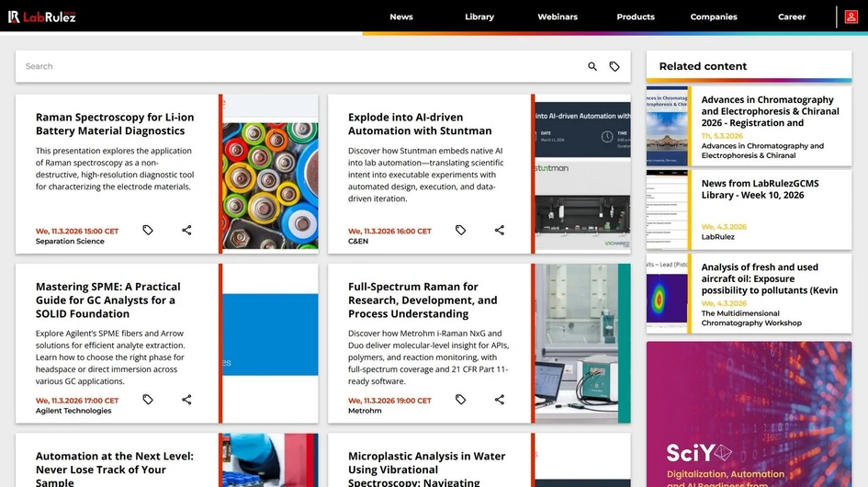The width and height of the screenshot is (868, 487).
Task: Open Raman Spectroscopy for Li-ion Battery title
Action: coord(115,124)
